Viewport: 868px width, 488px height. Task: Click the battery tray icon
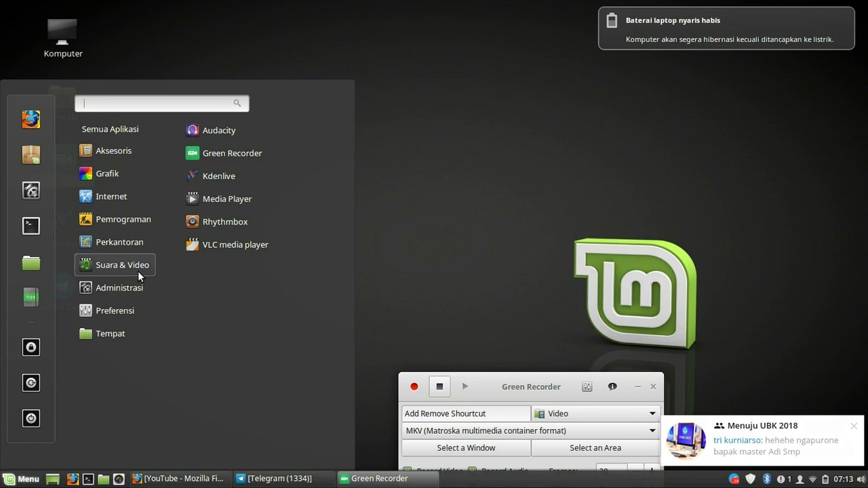(825, 479)
